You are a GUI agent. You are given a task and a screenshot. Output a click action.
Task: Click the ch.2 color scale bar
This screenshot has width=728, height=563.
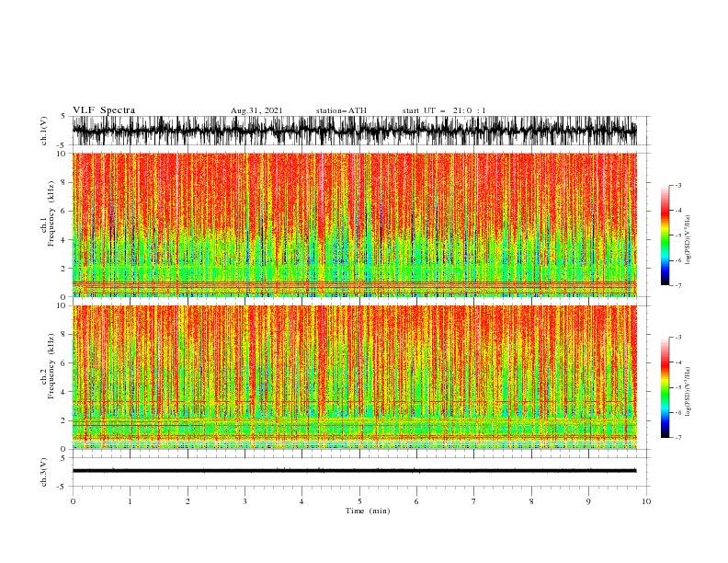coord(665,387)
